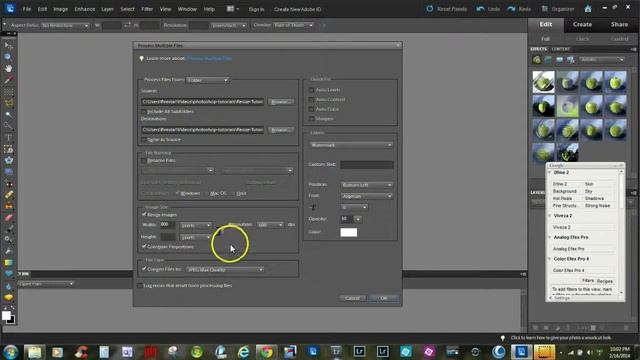Open the File menu
Viewport: 640px width, 360px height.
point(27,9)
